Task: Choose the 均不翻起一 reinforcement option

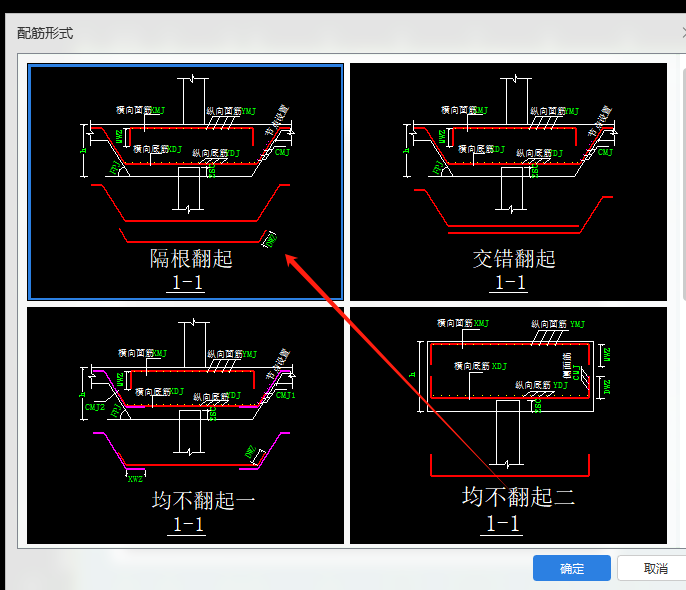Action: 186,426
